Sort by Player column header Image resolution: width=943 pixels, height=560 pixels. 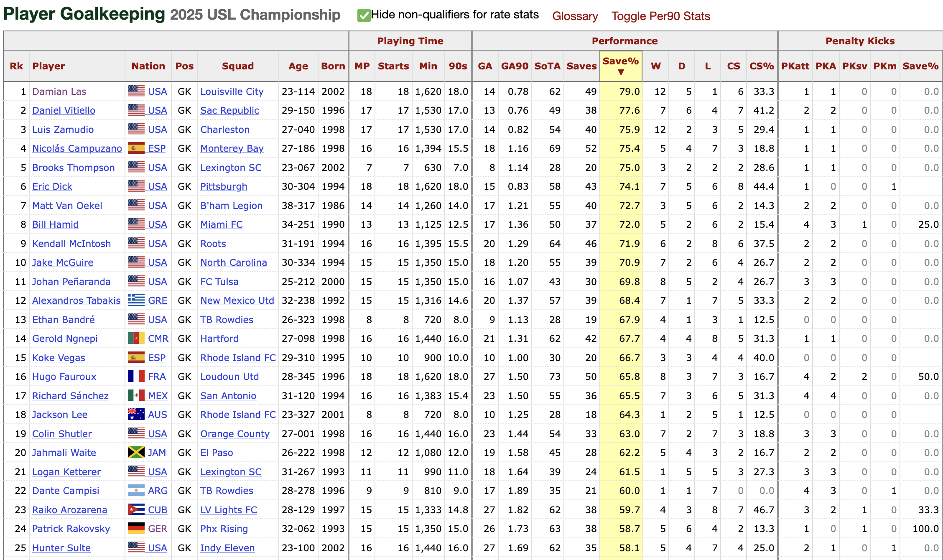coord(48,66)
